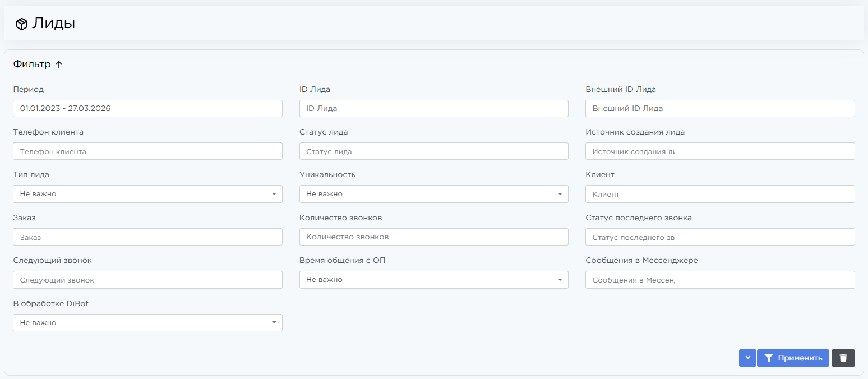Select the Заказ input field

147,237
